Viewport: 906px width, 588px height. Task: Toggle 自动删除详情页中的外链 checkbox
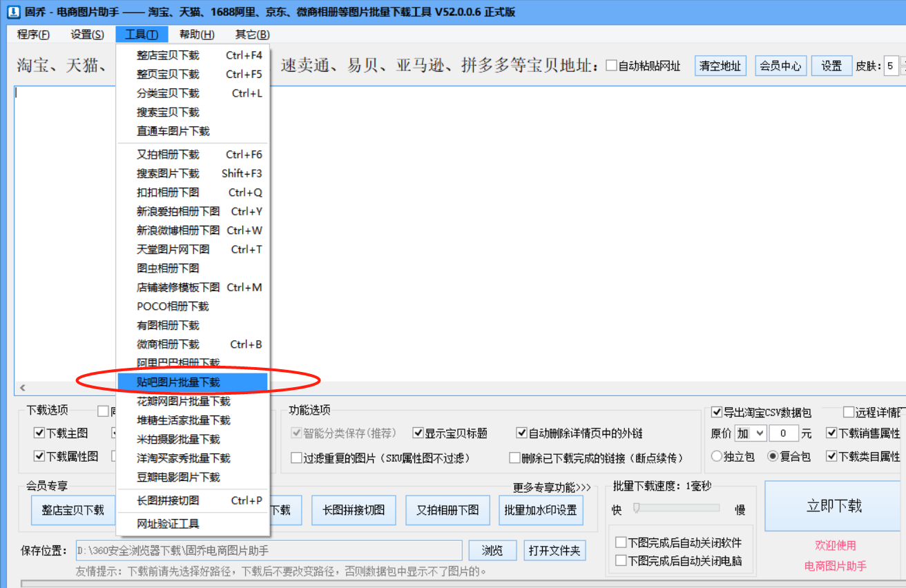523,433
